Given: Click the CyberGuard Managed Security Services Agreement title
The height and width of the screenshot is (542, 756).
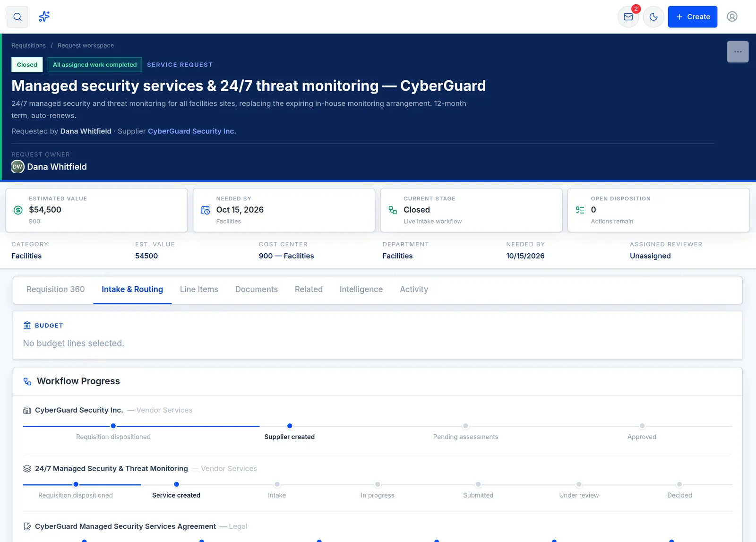Looking at the screenshot, I should (x=125, y=526).
